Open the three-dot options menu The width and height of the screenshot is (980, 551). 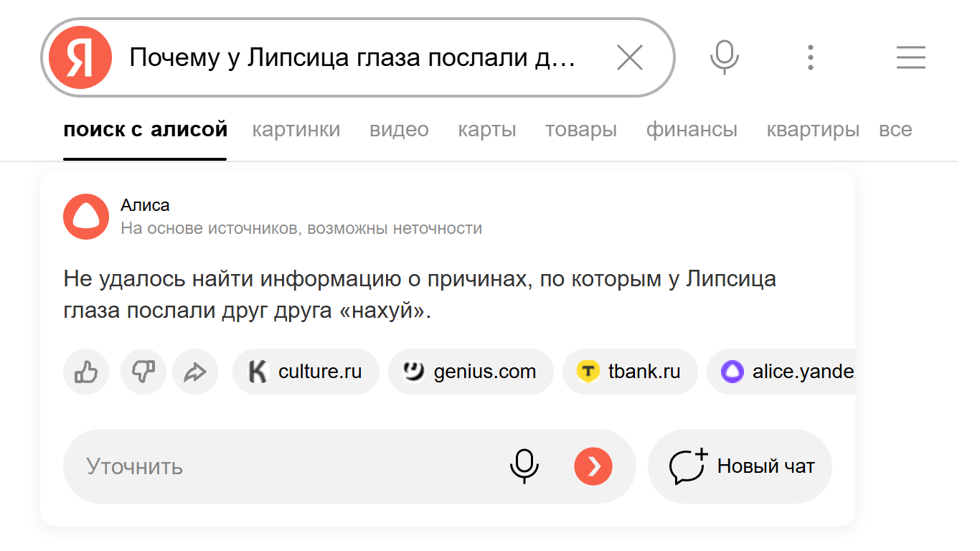(x=810, y=57)
